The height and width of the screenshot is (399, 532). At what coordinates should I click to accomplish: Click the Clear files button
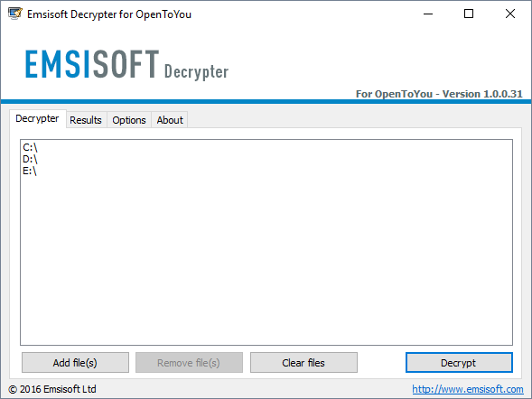303,363
